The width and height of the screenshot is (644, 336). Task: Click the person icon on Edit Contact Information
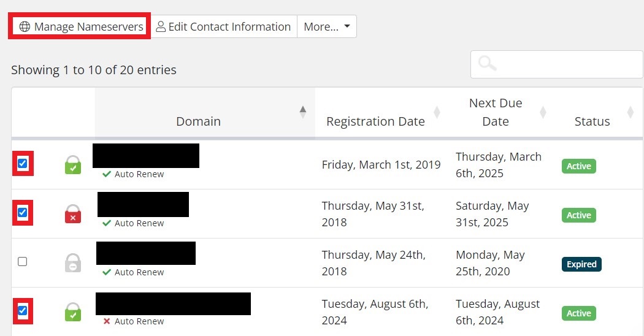point(161,27)
